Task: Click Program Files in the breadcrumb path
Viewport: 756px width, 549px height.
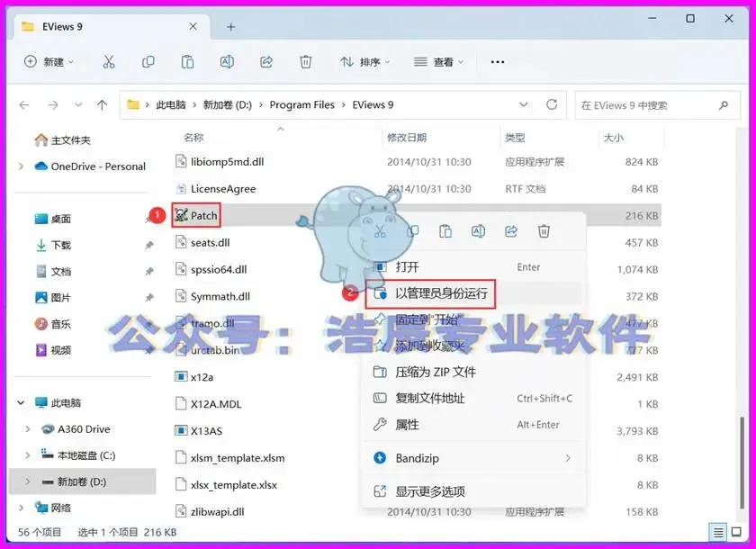Action: click(x=301, y=104)
